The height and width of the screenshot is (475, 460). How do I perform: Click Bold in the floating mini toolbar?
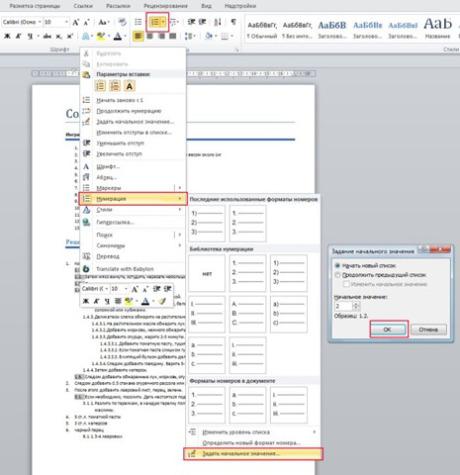86,301
